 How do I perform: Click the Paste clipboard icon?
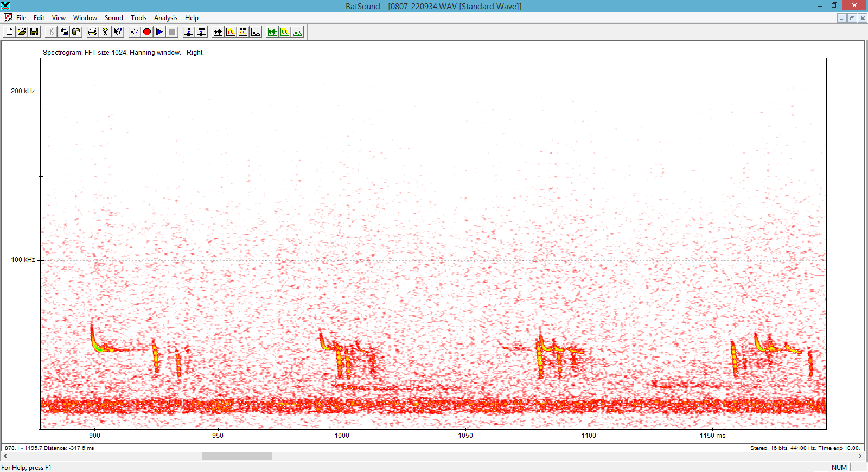click(76, 32)
